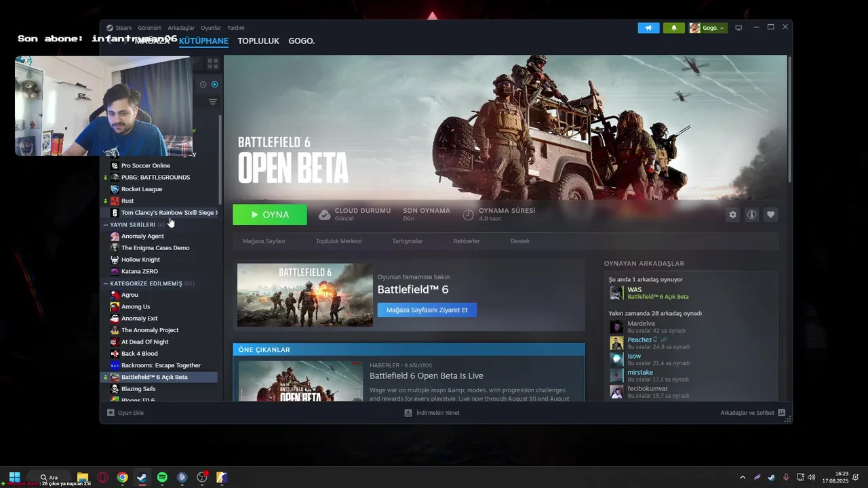Collapse the KATEGORİZE EDİLMEMİŞ category
The image size is (868, 488).
click(106, 283)
